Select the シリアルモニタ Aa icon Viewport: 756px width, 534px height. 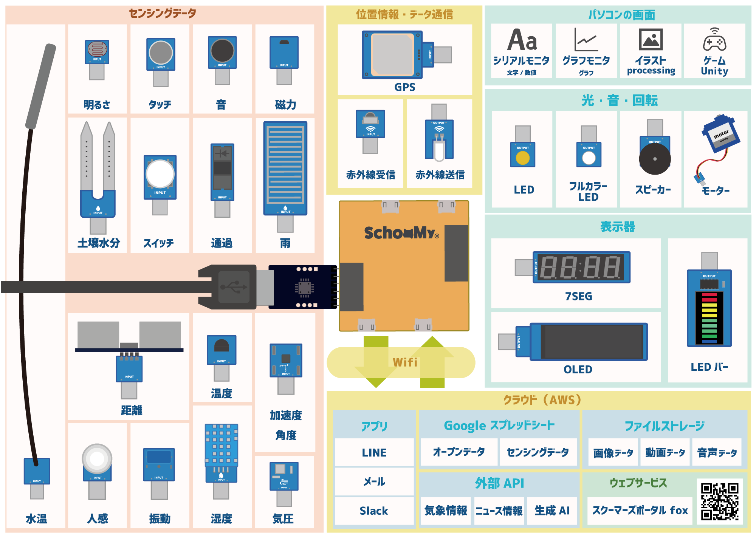(x=522, y=40)
